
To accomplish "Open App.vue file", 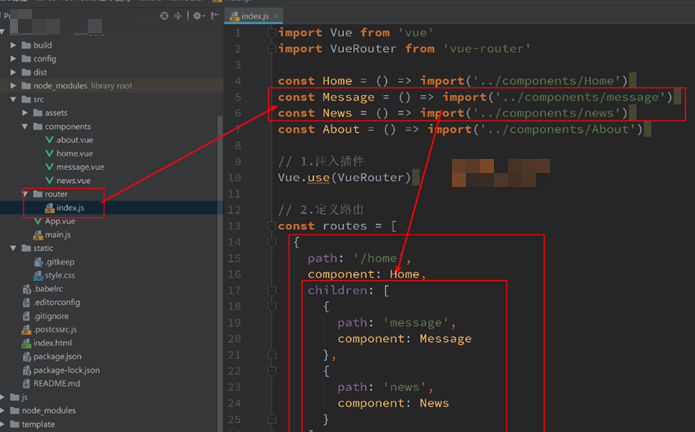I will tap(60, 221).
